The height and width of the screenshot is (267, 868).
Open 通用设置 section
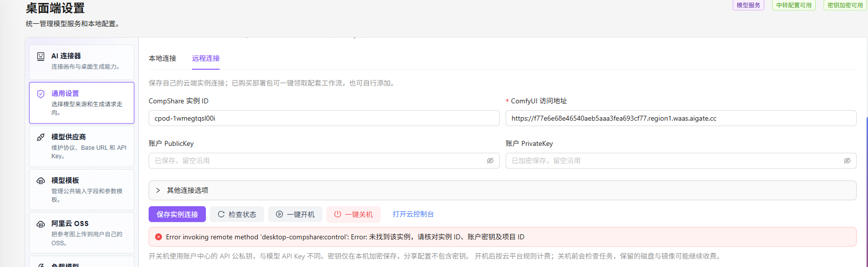coord(81,103)
